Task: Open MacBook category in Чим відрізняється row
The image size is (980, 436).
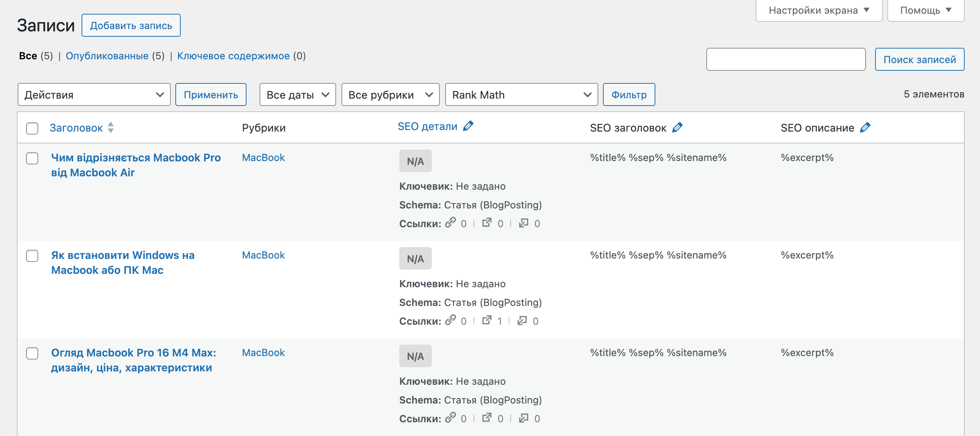Action: point(263,158)
